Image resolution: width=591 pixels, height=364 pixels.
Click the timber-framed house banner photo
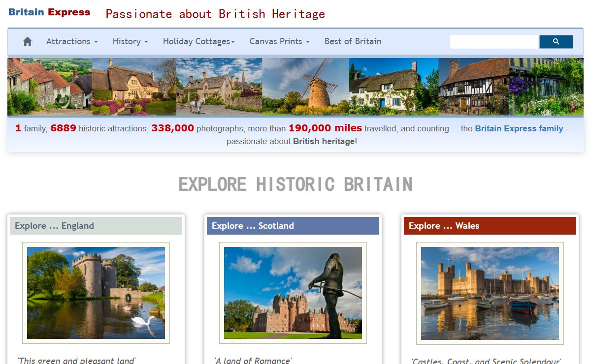(474, 87)
